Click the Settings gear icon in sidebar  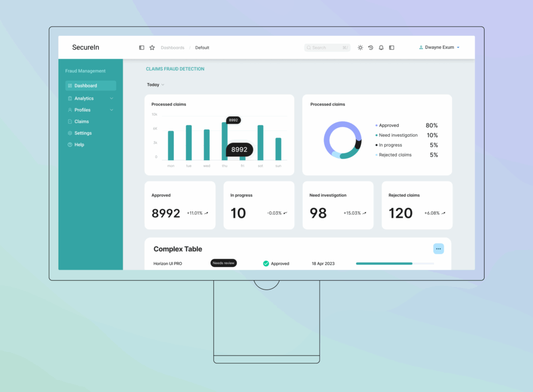click(x=70, y=133)
